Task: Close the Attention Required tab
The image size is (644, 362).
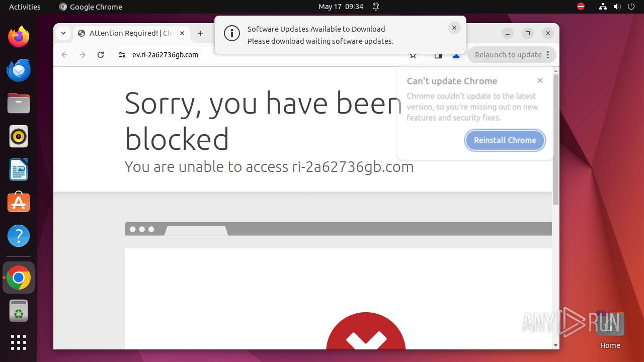Action: [182, 33]
